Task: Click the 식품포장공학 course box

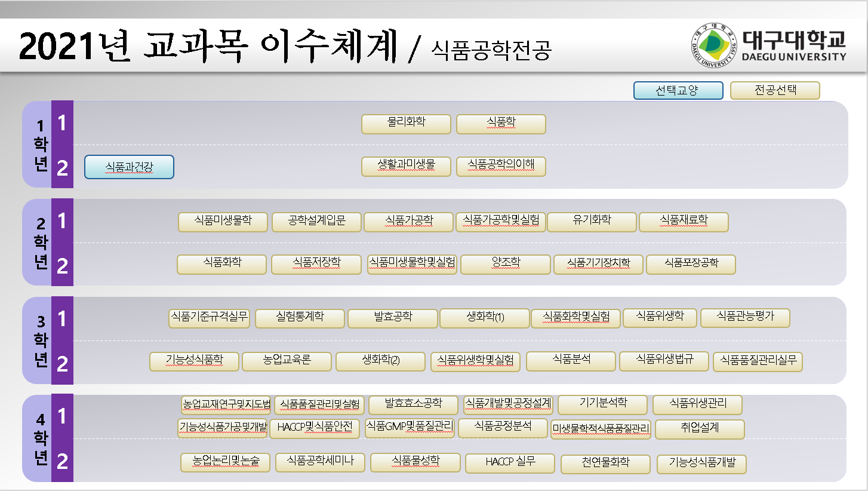Action: (x=691, y=264)
